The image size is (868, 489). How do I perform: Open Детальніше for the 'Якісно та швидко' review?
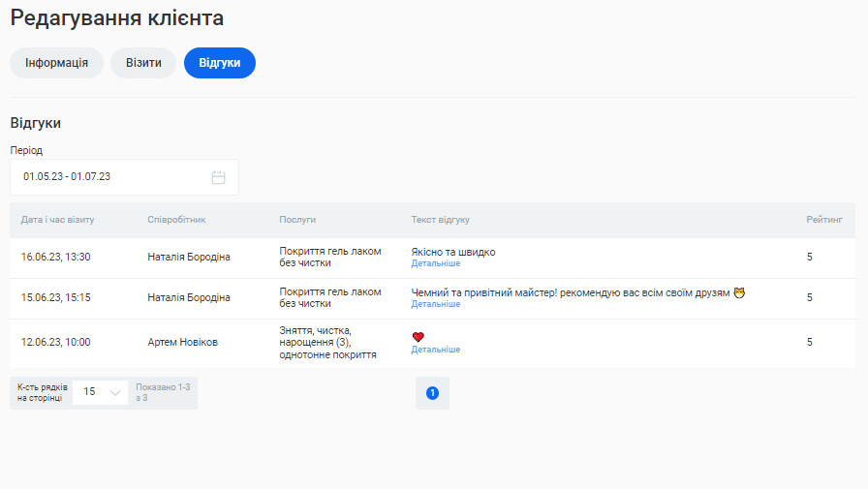coord(435,263)
